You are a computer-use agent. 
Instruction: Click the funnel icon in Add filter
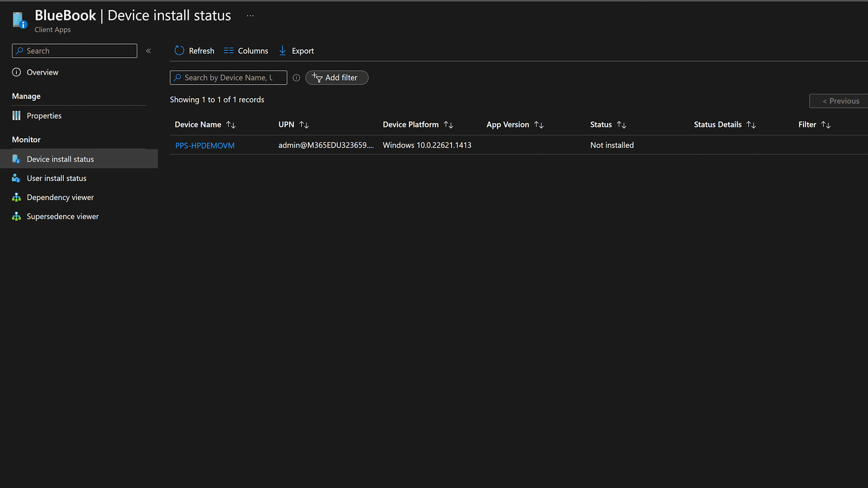click(x=317, y=78)
